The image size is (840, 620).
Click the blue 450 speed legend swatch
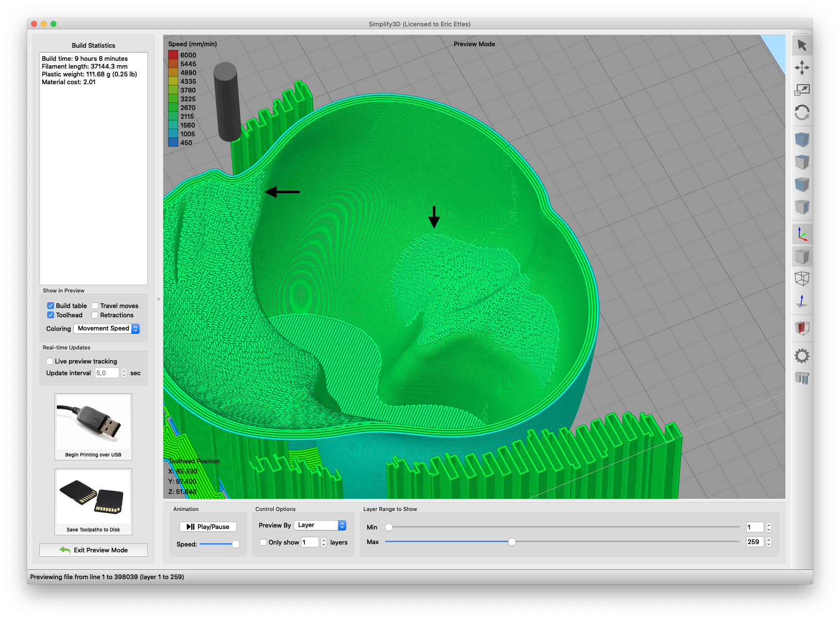point(173,143)
